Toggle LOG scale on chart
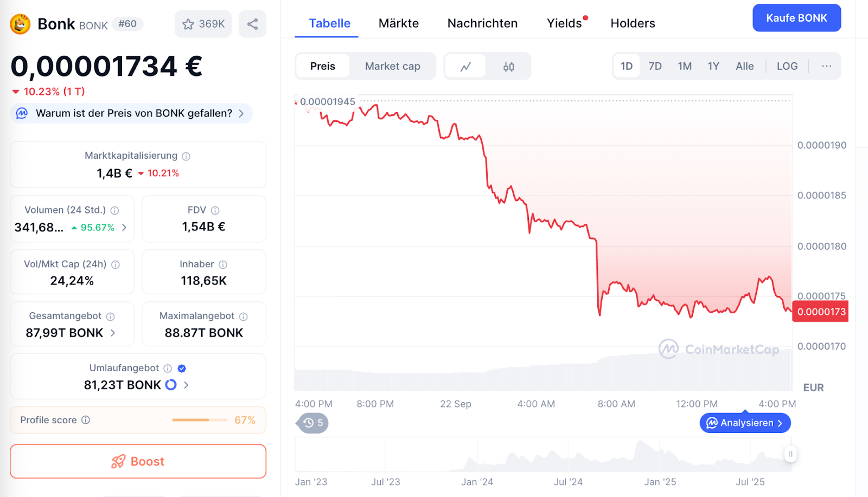This screenshot has width=868, height=497. pyautogui.click(x=787, y=66)
